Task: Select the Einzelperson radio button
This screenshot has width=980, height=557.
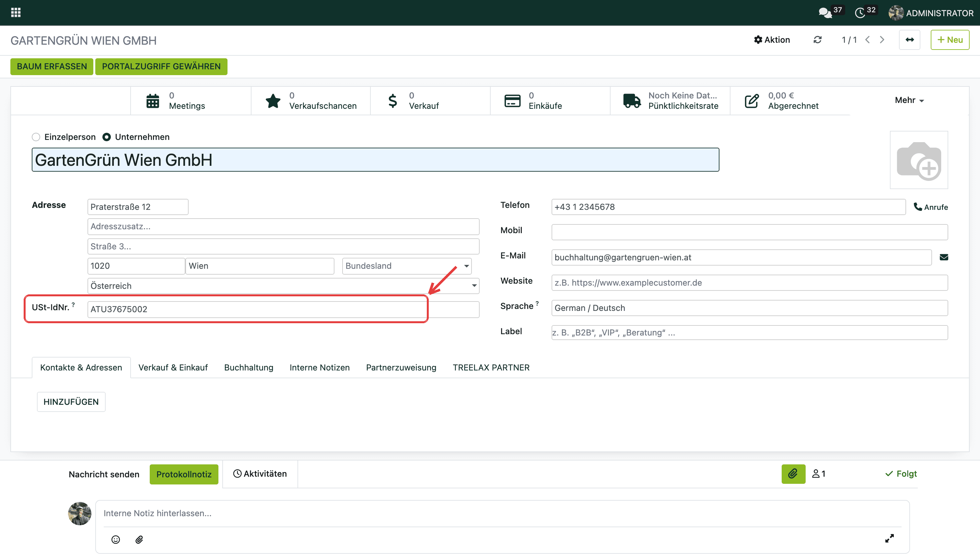Action: point(36,137)
